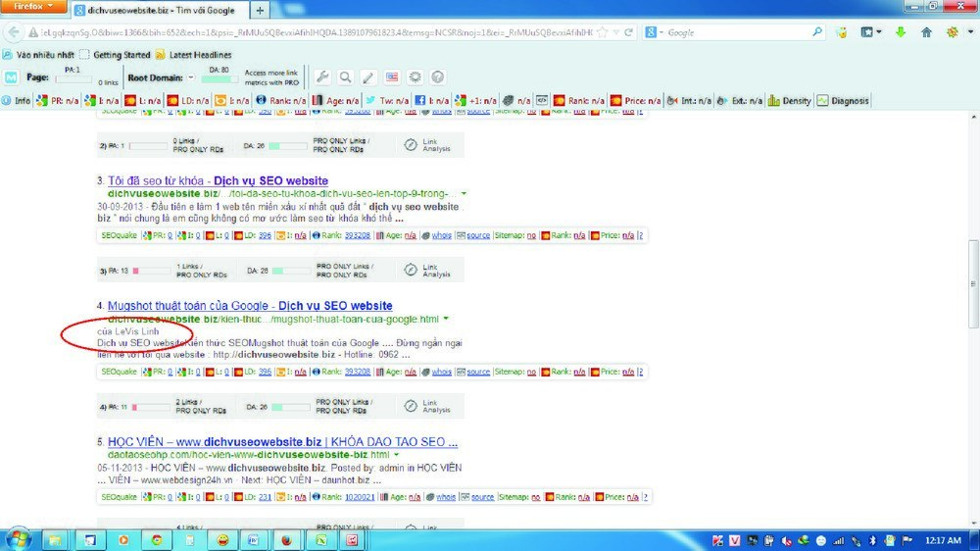The width and height of the screenshot is (980, 551).
Task: Click the page source code icon in toolbar
Action: pyautogui.click(x=542, y=101)
